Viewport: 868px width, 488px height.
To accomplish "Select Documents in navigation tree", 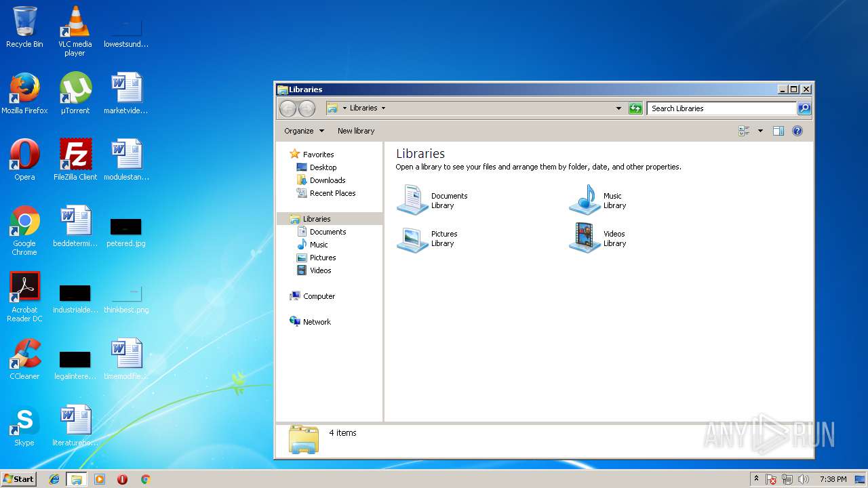I will 321,232.
